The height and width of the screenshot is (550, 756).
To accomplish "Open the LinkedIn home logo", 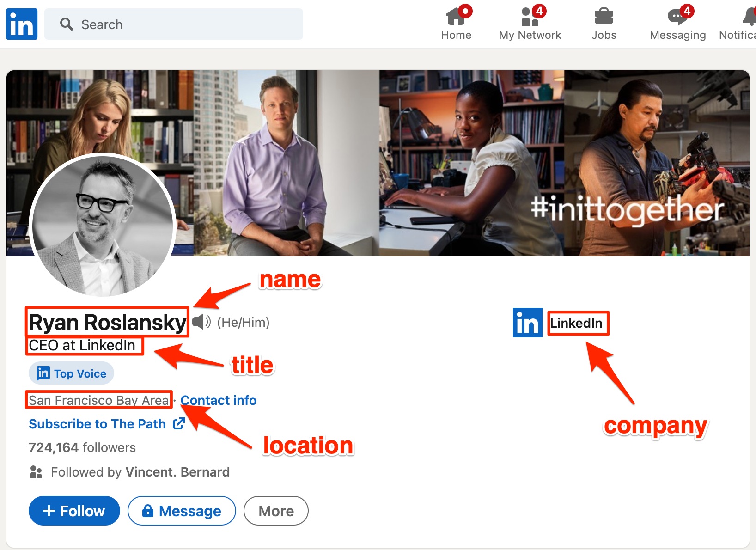I will [x=22, y=24].
